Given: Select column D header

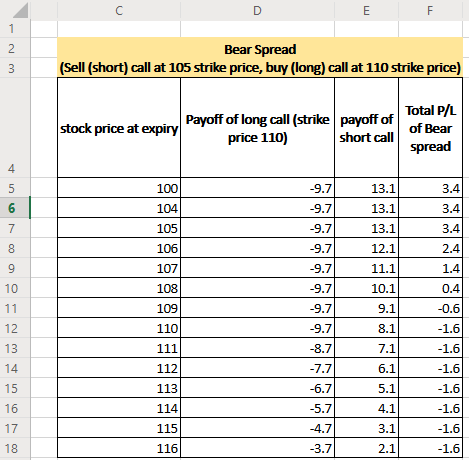Looking at the screenshot, I should (x=257, y=10).
